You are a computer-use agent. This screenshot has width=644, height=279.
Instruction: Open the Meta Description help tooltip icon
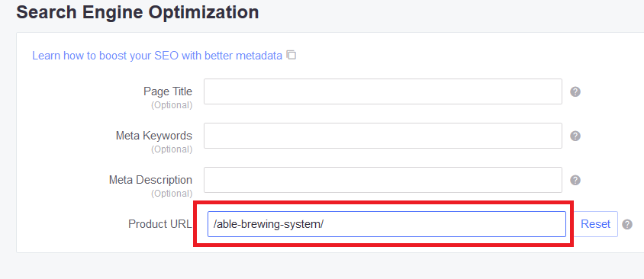point(575,180)
